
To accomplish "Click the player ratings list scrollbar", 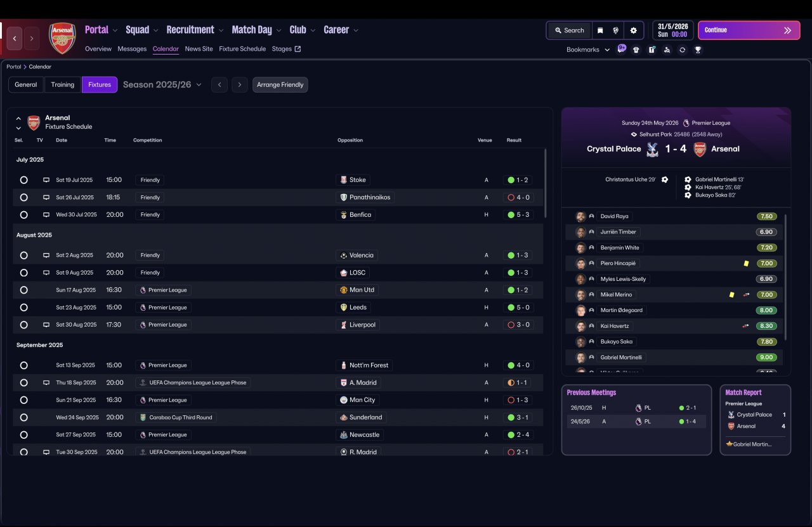I will coord(785,277).
